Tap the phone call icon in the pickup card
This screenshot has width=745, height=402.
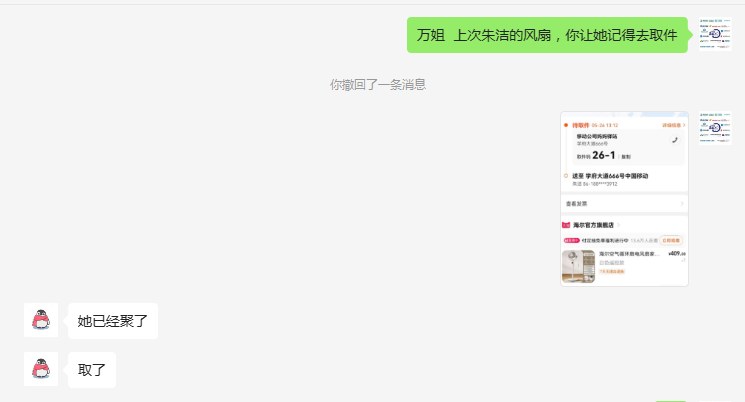pos(674,140)
